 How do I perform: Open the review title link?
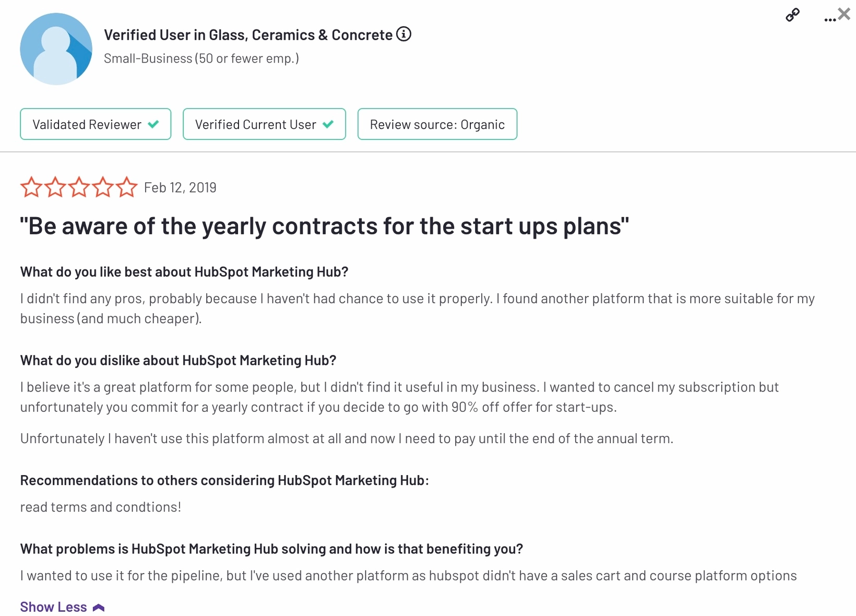point(324,226)
